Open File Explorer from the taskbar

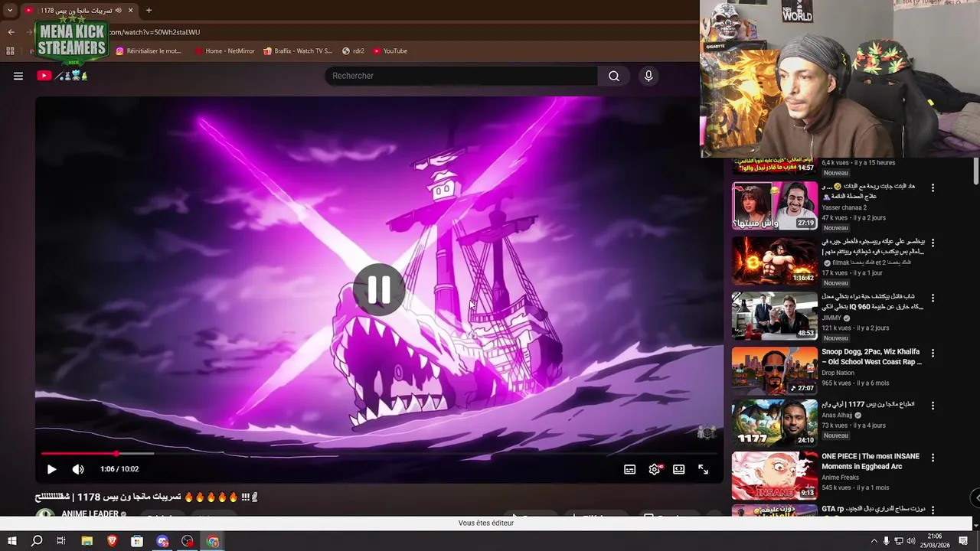point(87,541)
